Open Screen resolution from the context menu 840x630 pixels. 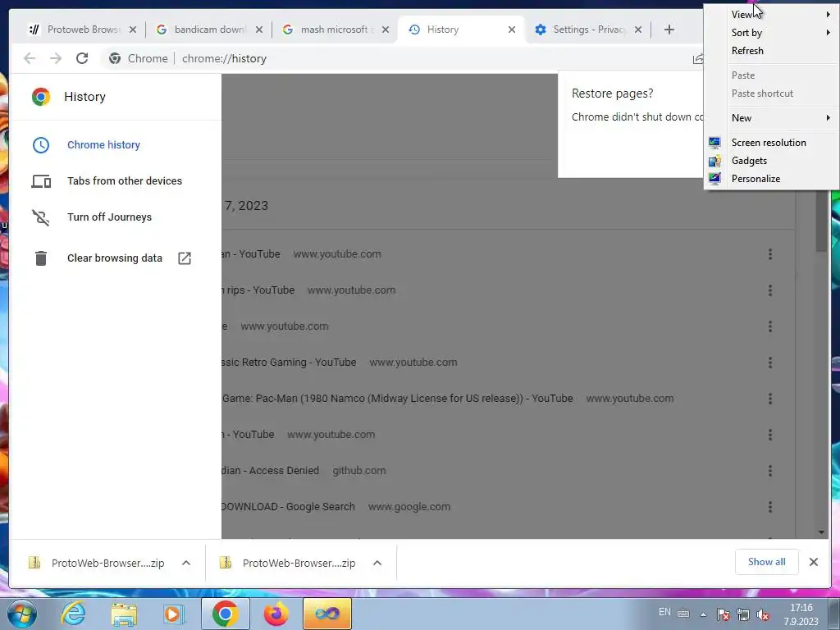point(769,143)
